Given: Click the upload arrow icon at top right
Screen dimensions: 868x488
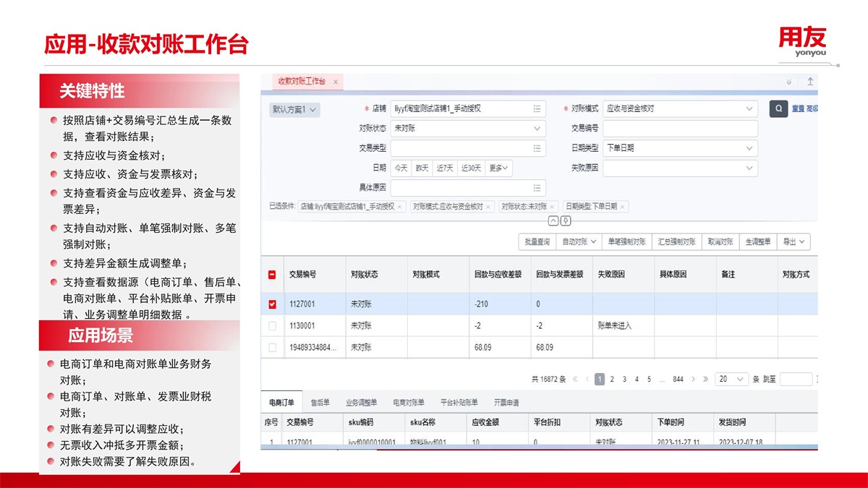Looking at the screenshot, I should tap(810, 82).
